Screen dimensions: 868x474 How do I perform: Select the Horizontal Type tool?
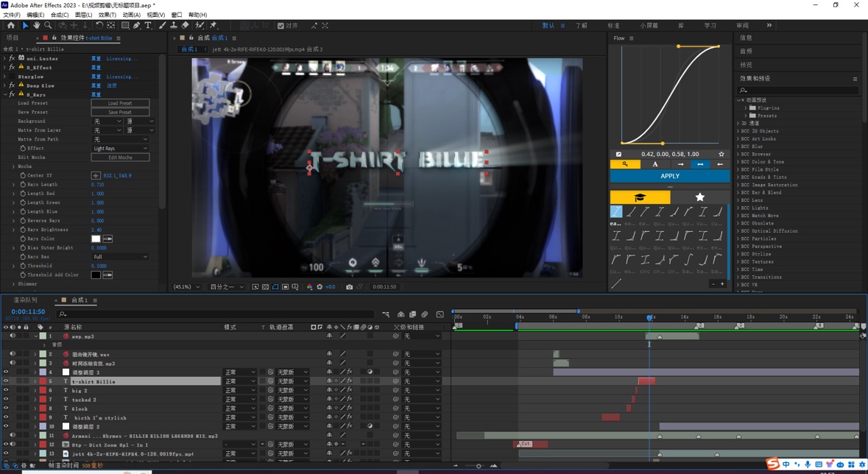click(x=148, y=26)
